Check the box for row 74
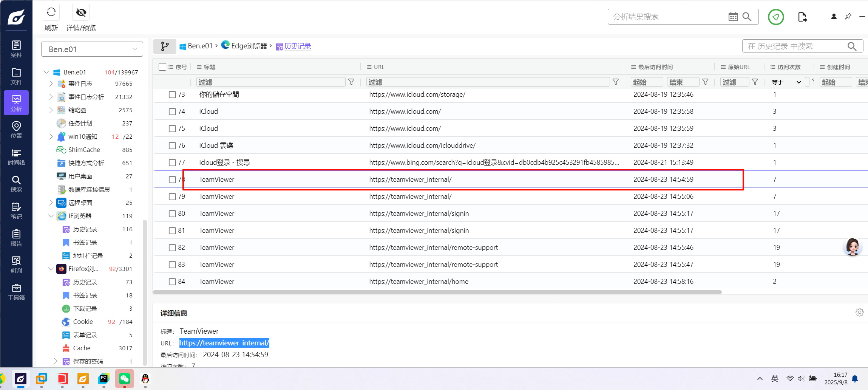This screenshot has width=868, height=390. point(172,111)
